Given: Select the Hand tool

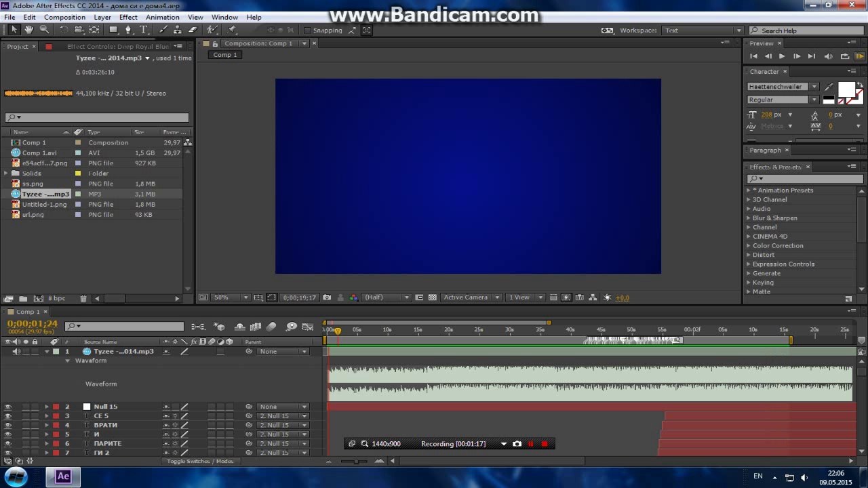Looking at the screenshot, I should click(28, 30).
